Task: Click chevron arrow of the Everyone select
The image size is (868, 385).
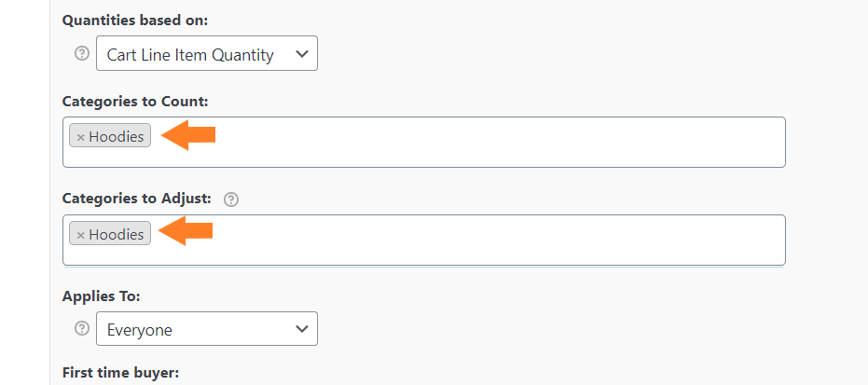Action: pos(302,328)
